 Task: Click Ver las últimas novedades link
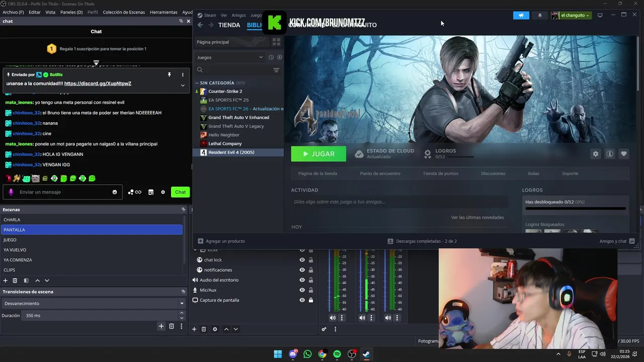tap(477, 217)
